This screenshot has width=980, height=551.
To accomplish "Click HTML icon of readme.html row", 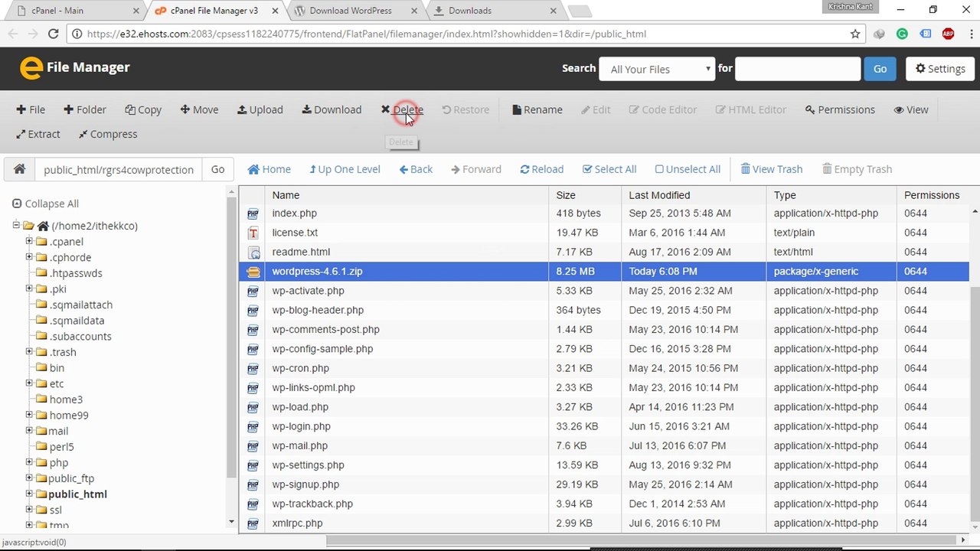I will (253, 252).
